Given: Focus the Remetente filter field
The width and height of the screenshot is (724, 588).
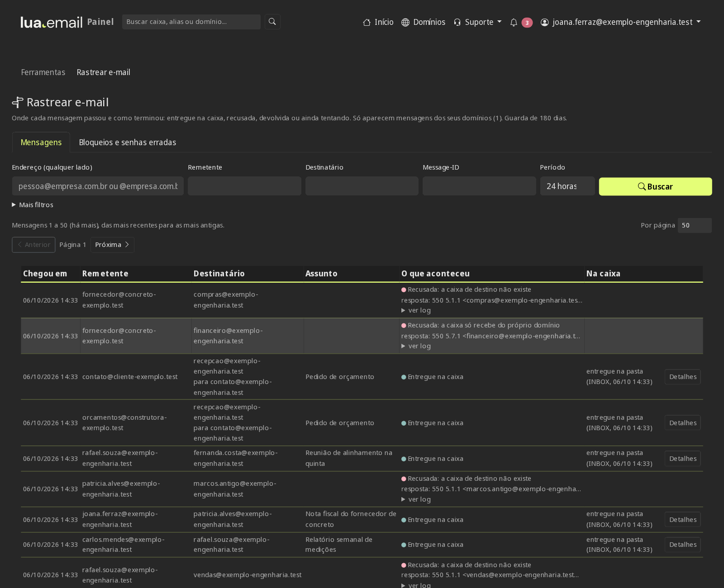Looking at the screenshot, I should pyautogui.click(x=244, y=186).
